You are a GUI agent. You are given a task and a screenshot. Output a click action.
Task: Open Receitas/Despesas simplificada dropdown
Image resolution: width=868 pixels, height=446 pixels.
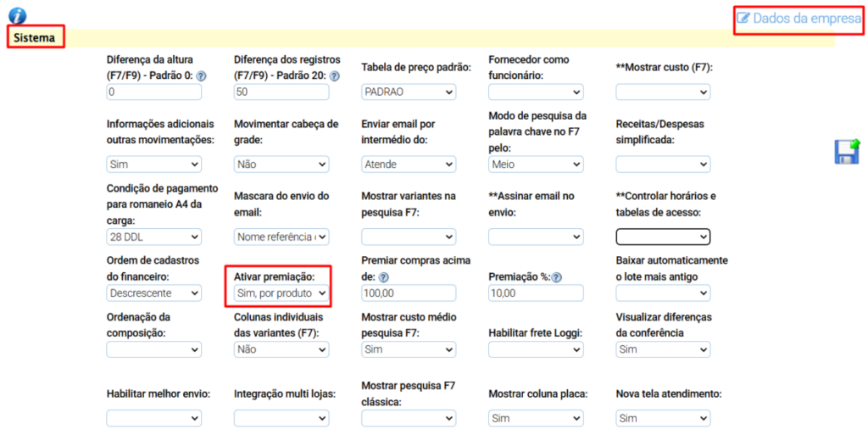(x=663, y=164)
